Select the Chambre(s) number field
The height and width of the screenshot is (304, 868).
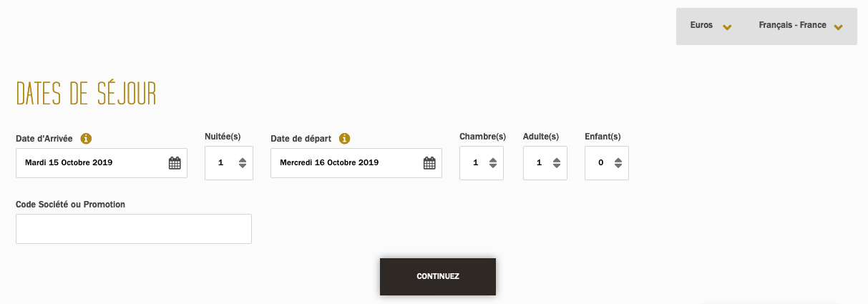475,163
